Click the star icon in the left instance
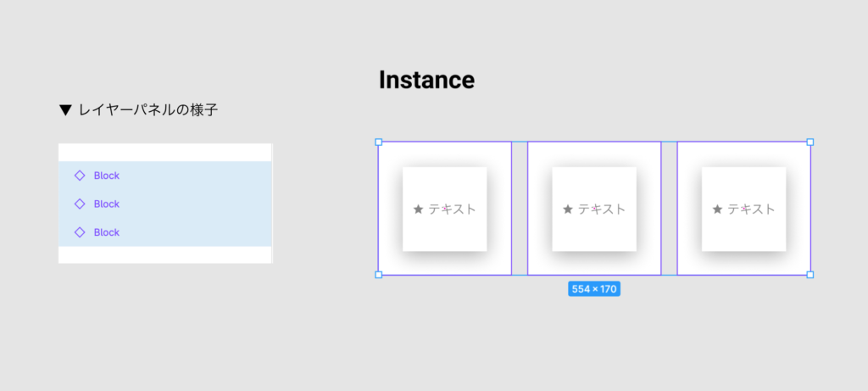868x391 pixels. 418,209
